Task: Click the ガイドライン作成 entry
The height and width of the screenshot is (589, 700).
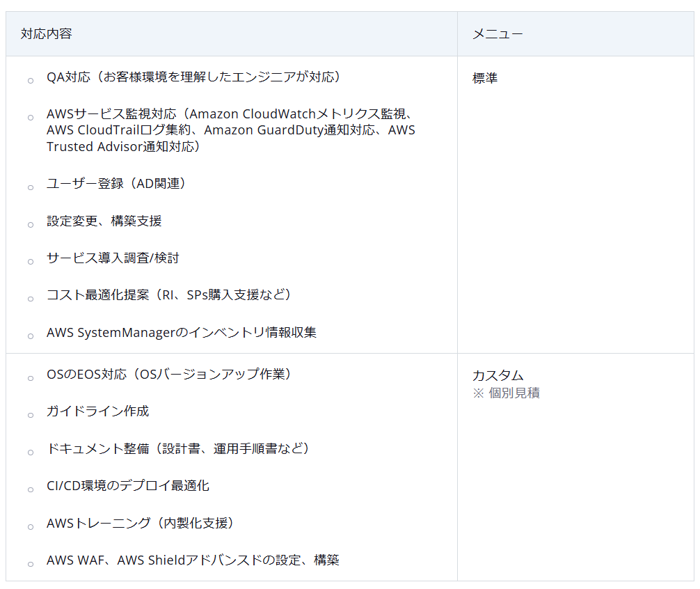Action: coord(98,411)
